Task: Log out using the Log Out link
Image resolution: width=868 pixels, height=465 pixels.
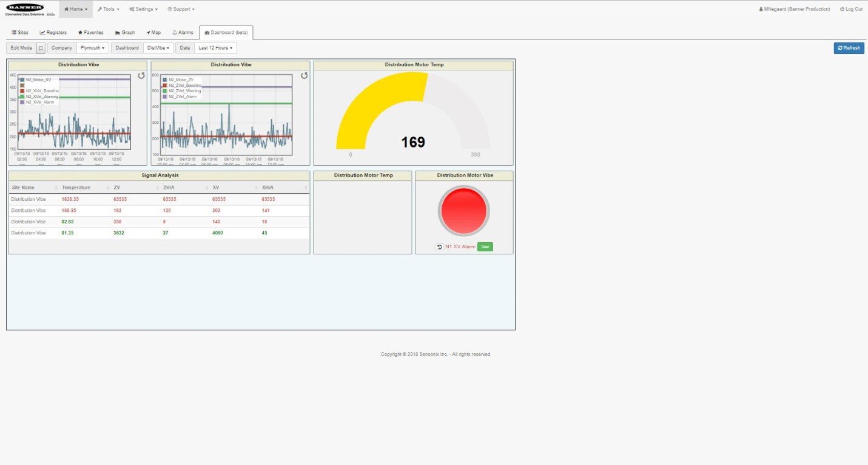Action: [851, 9]
